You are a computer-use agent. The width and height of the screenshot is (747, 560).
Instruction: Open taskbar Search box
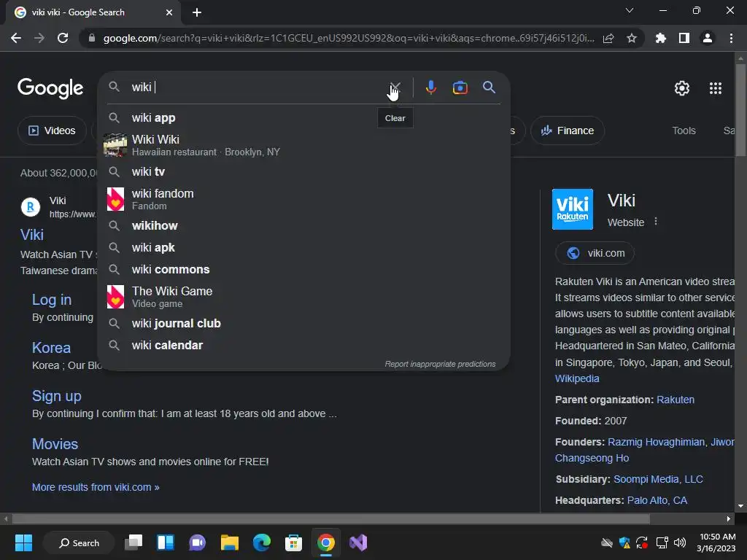click(79, 542)
